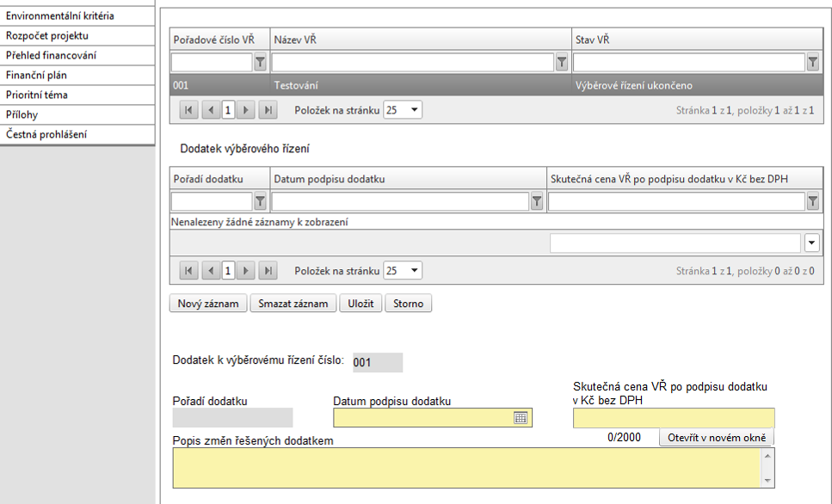Go to next page in VŘ table pager
This screenshot has height=504, width=832.
tap(245, 110)
